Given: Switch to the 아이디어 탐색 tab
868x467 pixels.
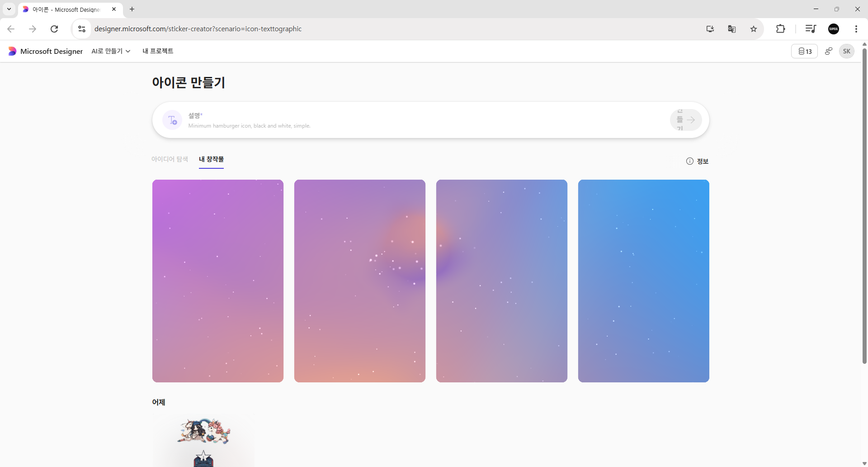Looking at the screenshot, I should (170, 159).
